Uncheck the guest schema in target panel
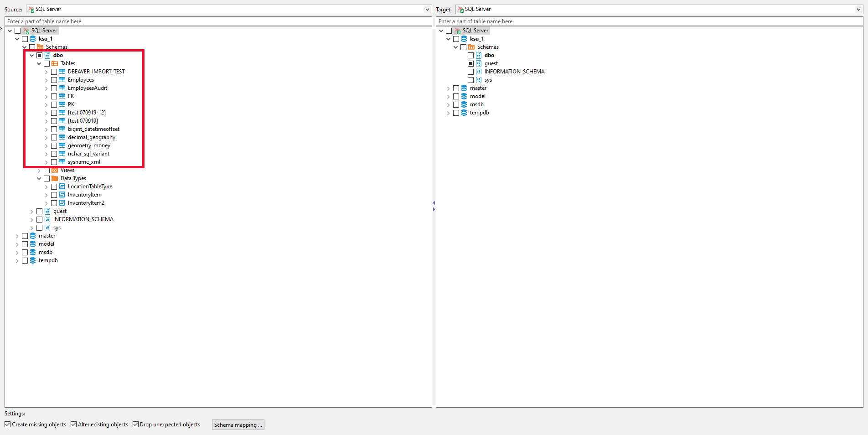Viewport: 868px width, 435px height. point(470,63)
